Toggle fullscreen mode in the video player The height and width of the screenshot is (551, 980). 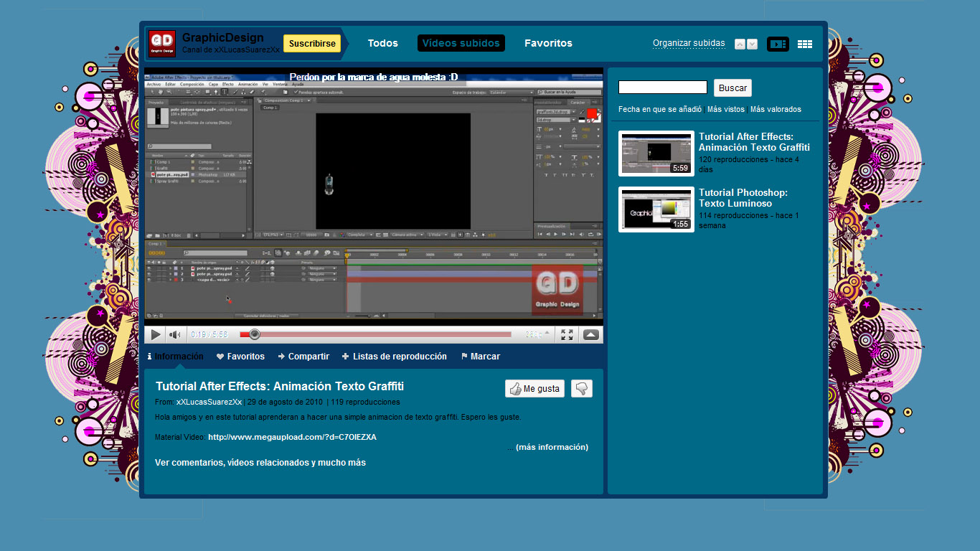[x=567, y=335]
